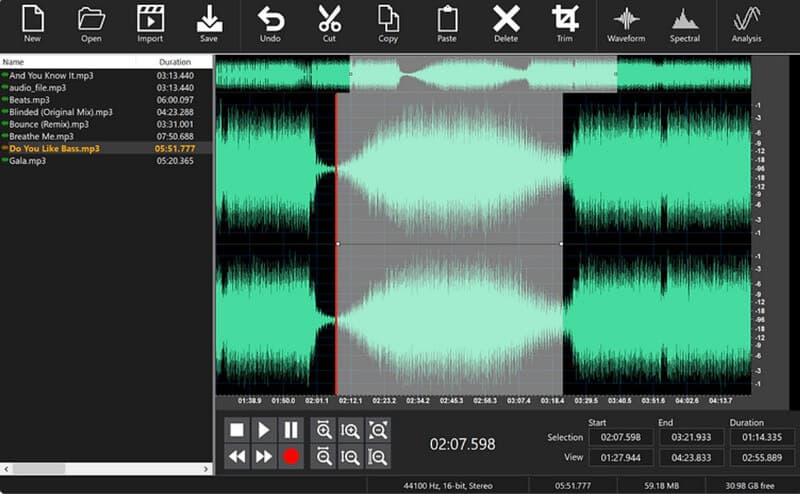800x494 pixels.
Task: Click the Trim tool icon
Action: [x=565, y=23]
